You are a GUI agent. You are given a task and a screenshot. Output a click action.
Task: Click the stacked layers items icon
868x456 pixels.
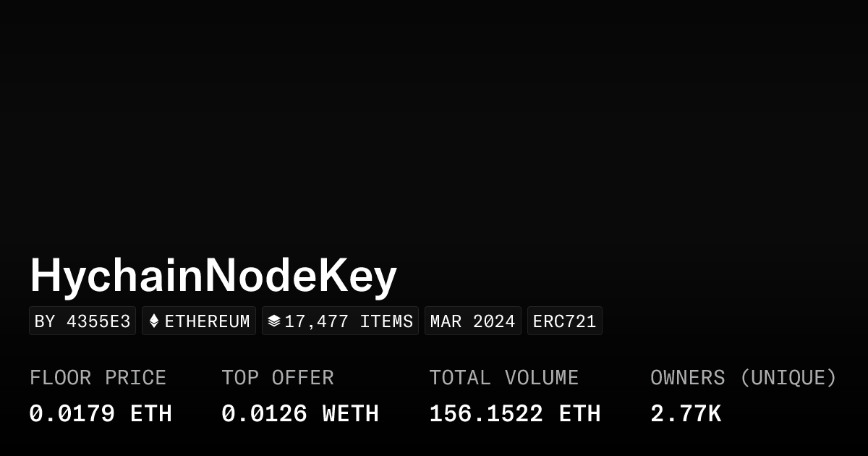(273, 321)
